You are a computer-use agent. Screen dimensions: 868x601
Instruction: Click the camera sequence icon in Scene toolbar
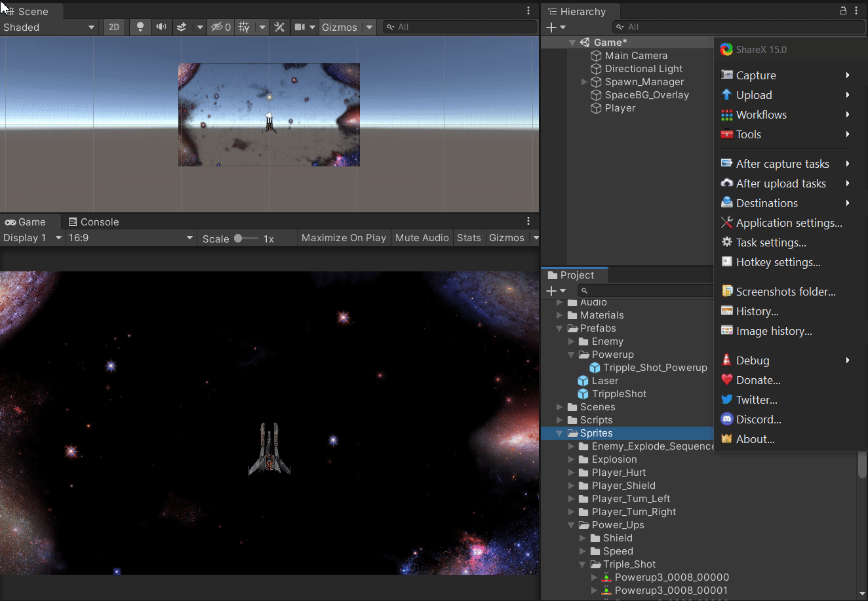pyautogui.click(x=300, y=27)
